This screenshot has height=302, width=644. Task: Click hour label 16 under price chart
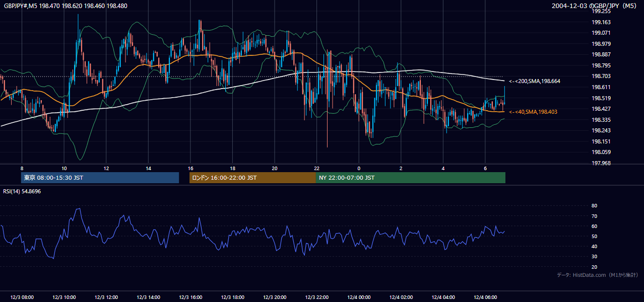click(x=190, y=168)
